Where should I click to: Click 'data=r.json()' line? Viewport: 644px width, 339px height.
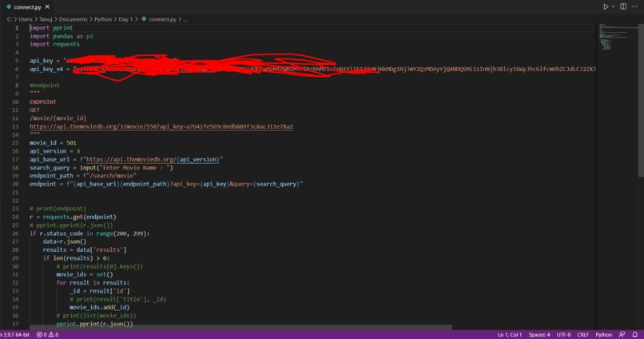pyautogui.click(x=65, y=241)
